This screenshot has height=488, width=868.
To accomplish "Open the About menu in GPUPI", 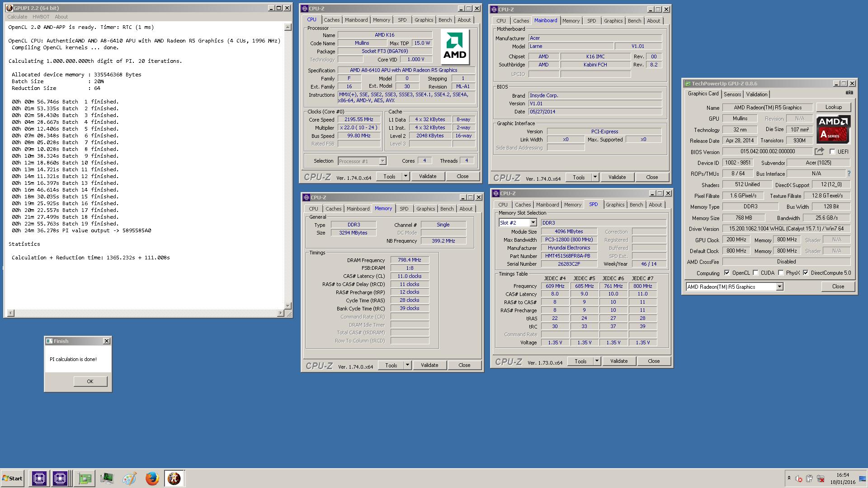I will pos(61,17).
